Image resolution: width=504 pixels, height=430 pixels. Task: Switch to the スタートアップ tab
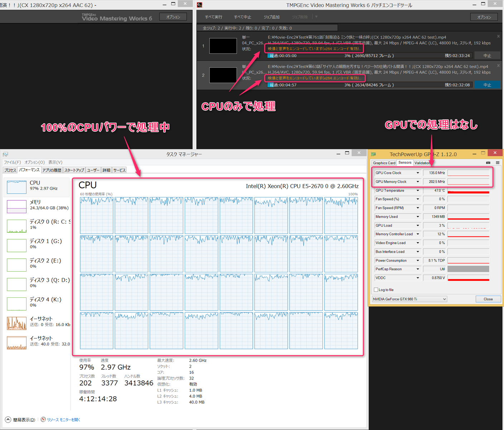74,170
